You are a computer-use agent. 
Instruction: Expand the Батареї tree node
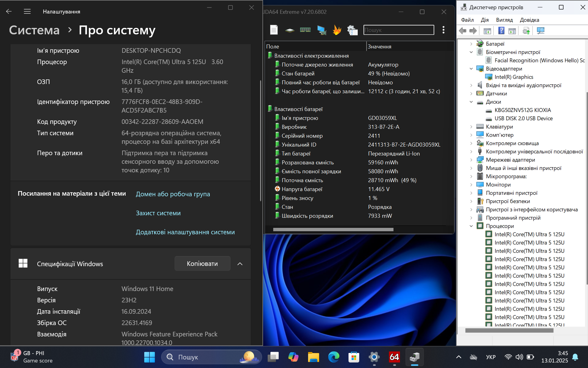pyautogui.click(x=471, y=44)
